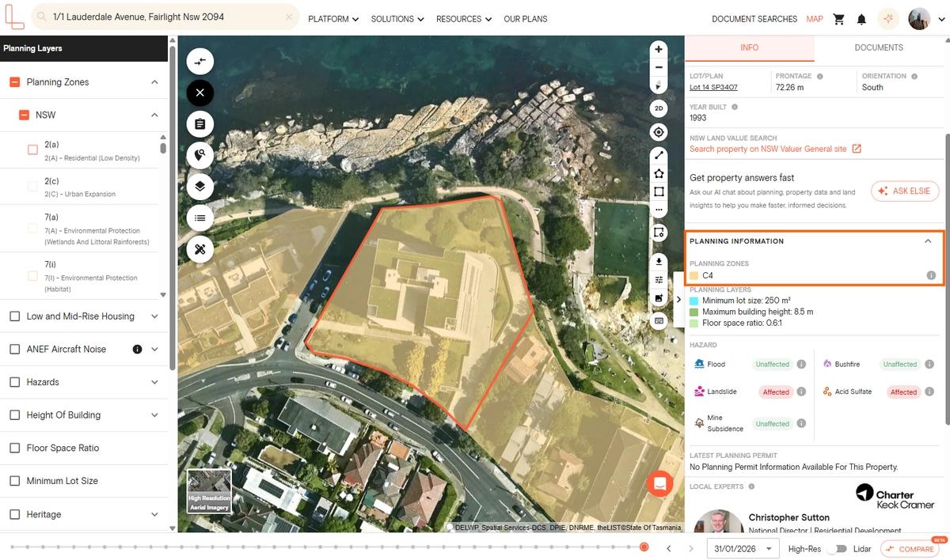Enable Minimum Lot Size layer
Viewport: 950px width, 560px height.
14,481
